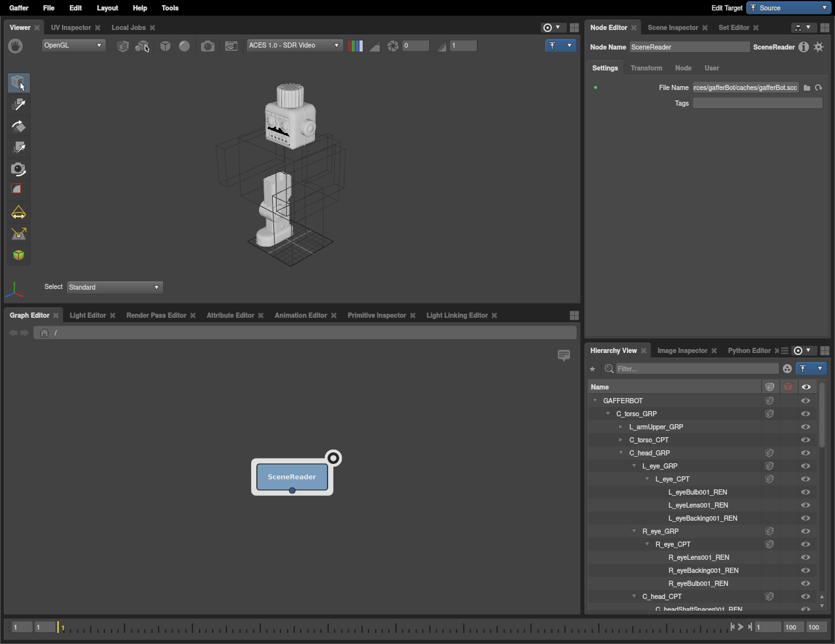Open the ACES 1.0 - SDR Video dropdown
Image resolution: width=835 pixels, height=644 pixels.
point(295,46)
